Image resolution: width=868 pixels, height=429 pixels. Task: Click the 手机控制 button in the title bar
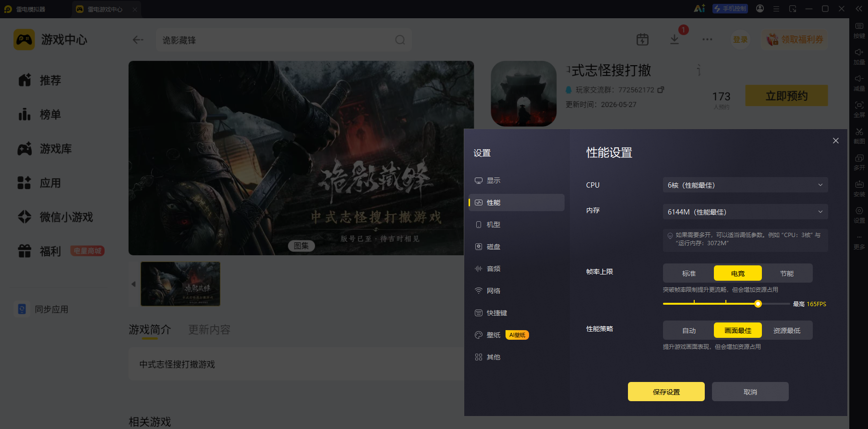click(730, 9)
